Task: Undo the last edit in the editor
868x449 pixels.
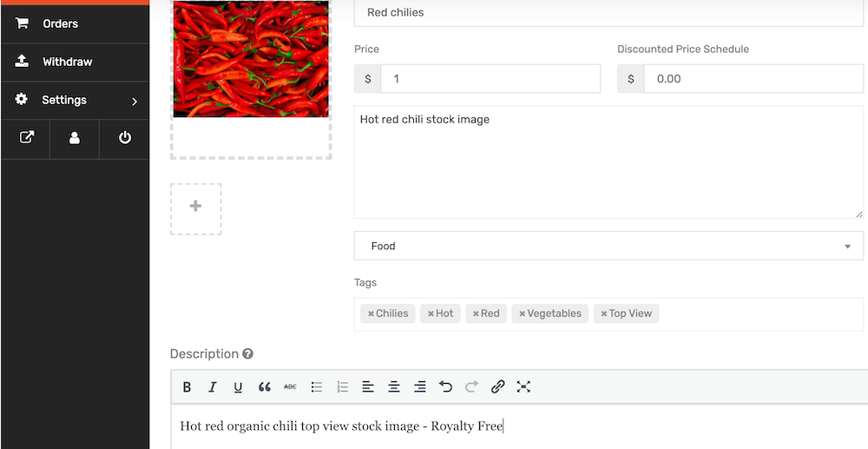Action: [x=445, y=386]
